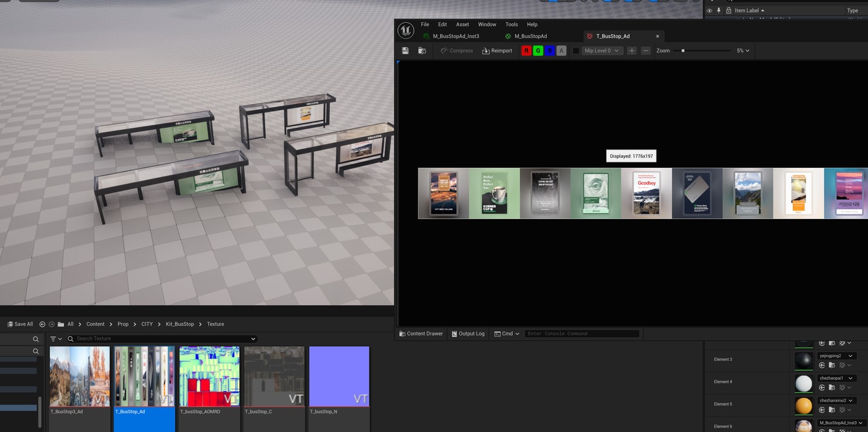
Task: Open Mip Level 0 dropdown
Action: click(602, 51)
